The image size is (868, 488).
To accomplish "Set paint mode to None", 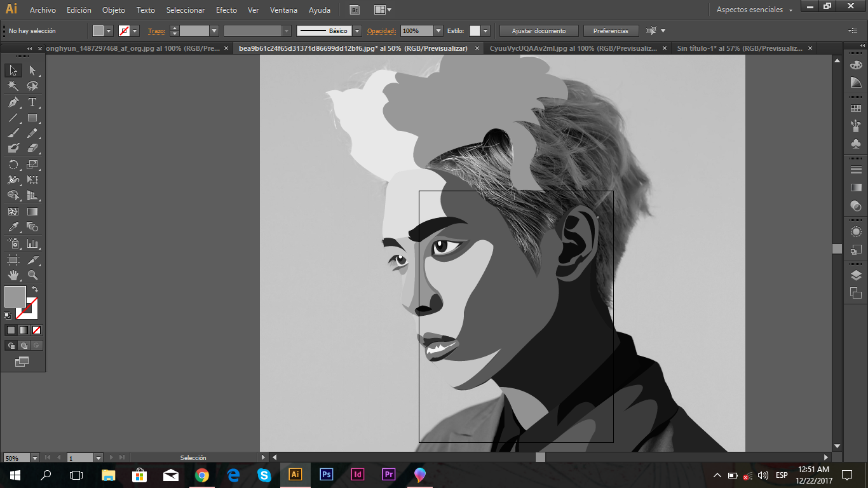I will point(36,330).
